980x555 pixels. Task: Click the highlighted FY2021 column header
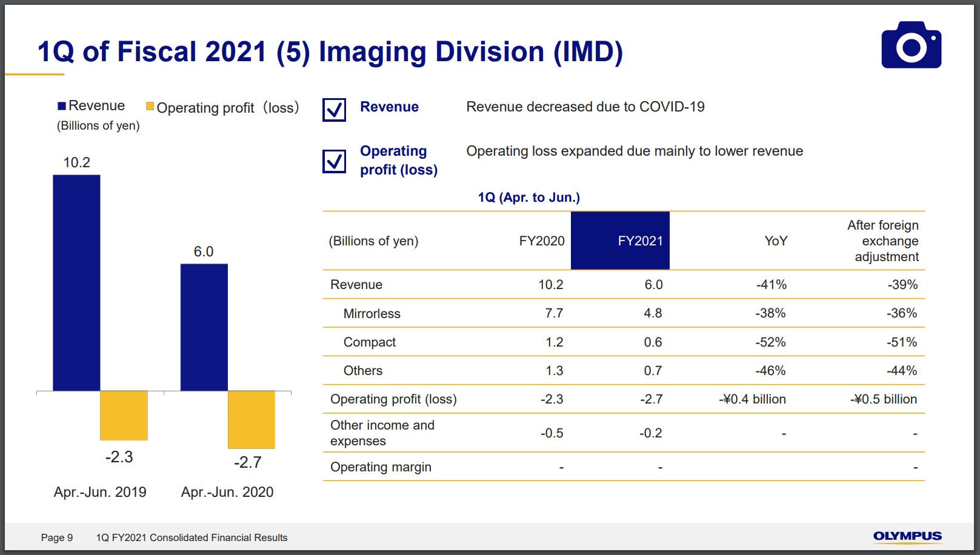pos(620,241)
